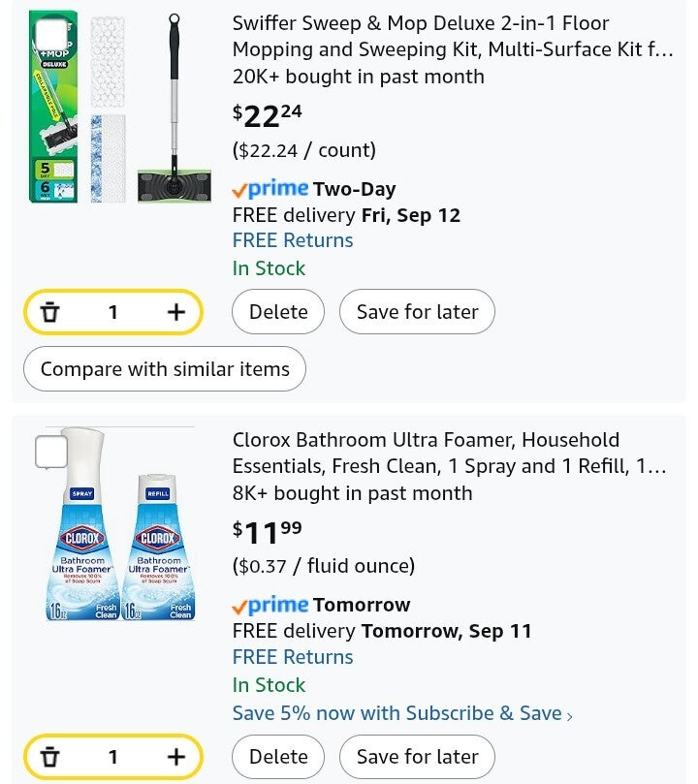Open FREE Returns link for Clorox
Viewport: 698px width, 784px height.
coord(293,657)
